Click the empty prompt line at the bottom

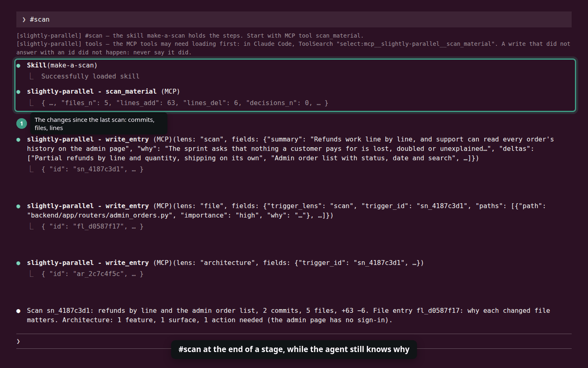(x=294, y=341)
